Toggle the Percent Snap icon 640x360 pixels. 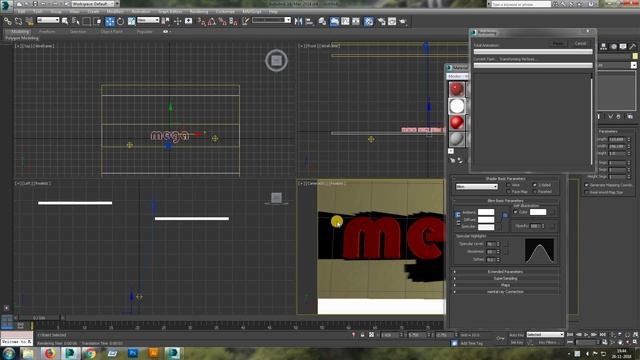click(222, 21)
